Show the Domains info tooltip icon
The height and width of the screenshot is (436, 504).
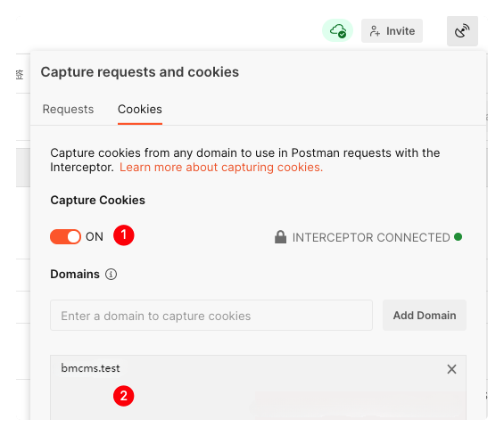[x=111, y=274]
